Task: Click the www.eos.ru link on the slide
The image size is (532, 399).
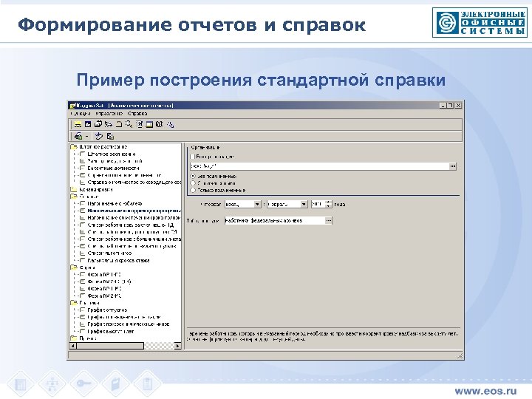Action: (485, 391)
